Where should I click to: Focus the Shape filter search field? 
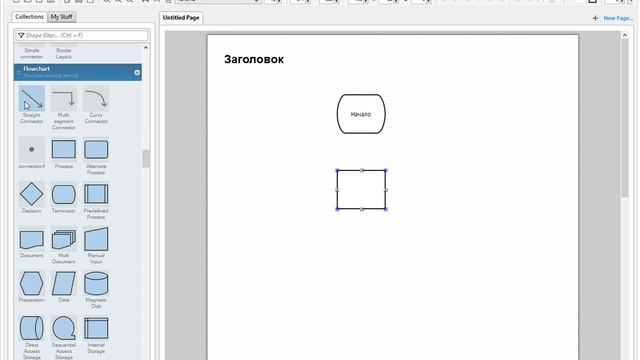click(x=82, y=36)
